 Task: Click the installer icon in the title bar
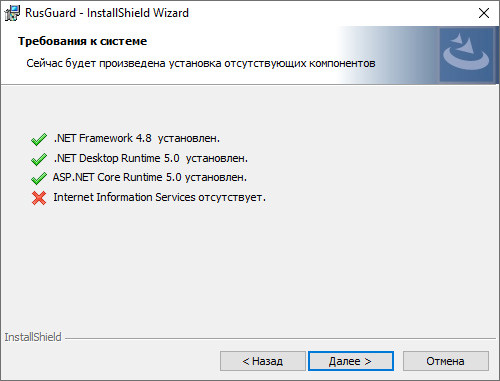tap(12, 13)
